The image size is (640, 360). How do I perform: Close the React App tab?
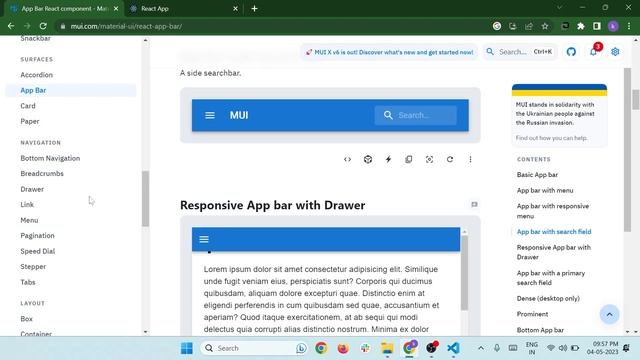235,9
